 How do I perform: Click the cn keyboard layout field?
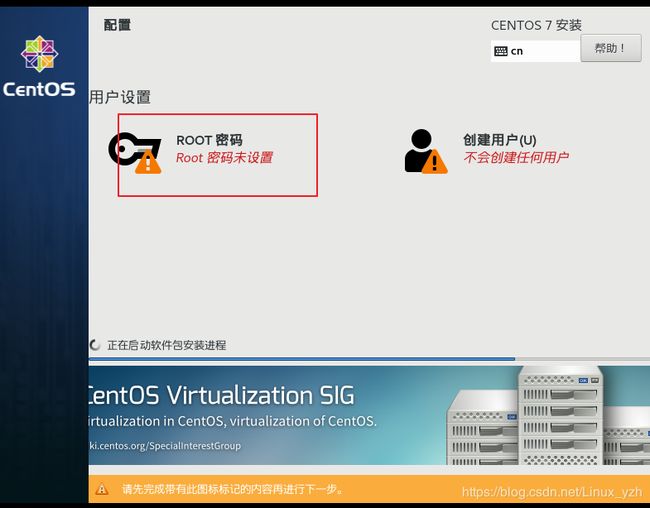[535, 51]
